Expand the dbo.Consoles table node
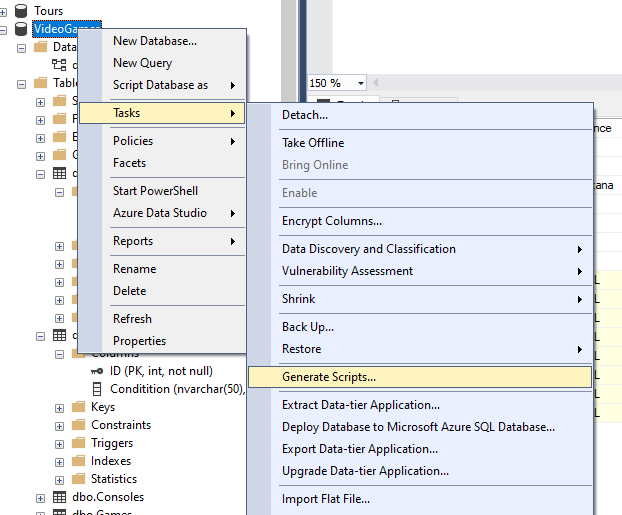622x515 pixels. coord(40,498)
